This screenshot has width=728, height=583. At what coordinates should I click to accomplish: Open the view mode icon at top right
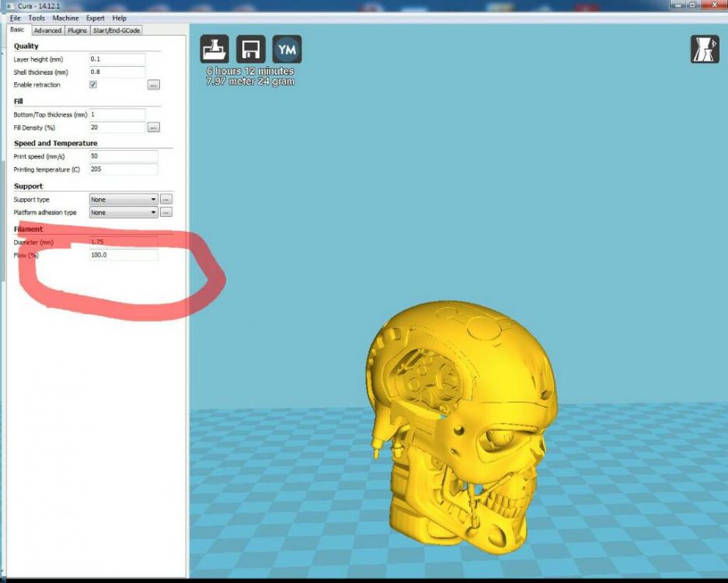coord(705,49)
